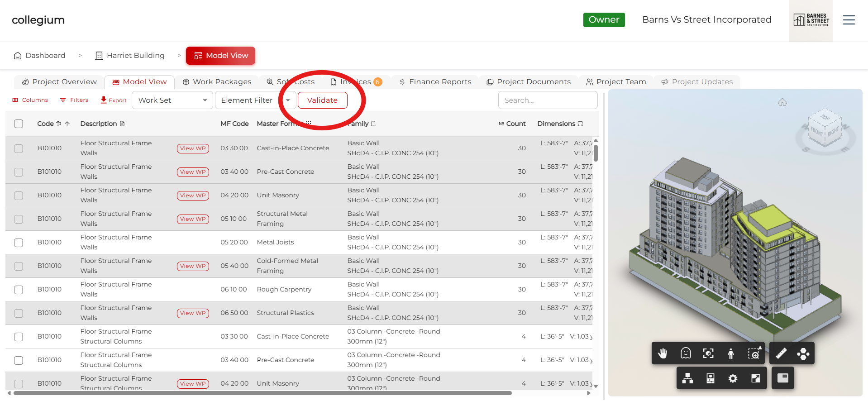Check the Unit Masonry Basic Wall row

click(19, 196)
